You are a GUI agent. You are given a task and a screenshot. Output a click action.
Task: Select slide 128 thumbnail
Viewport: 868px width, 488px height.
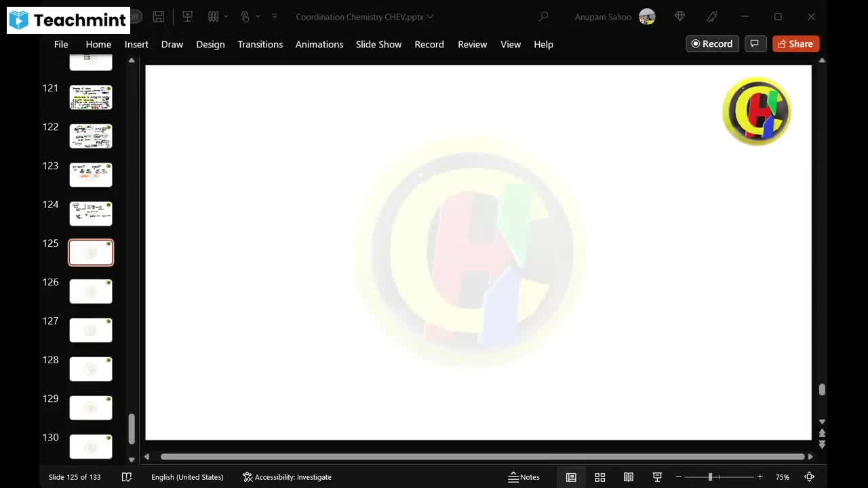91,369
